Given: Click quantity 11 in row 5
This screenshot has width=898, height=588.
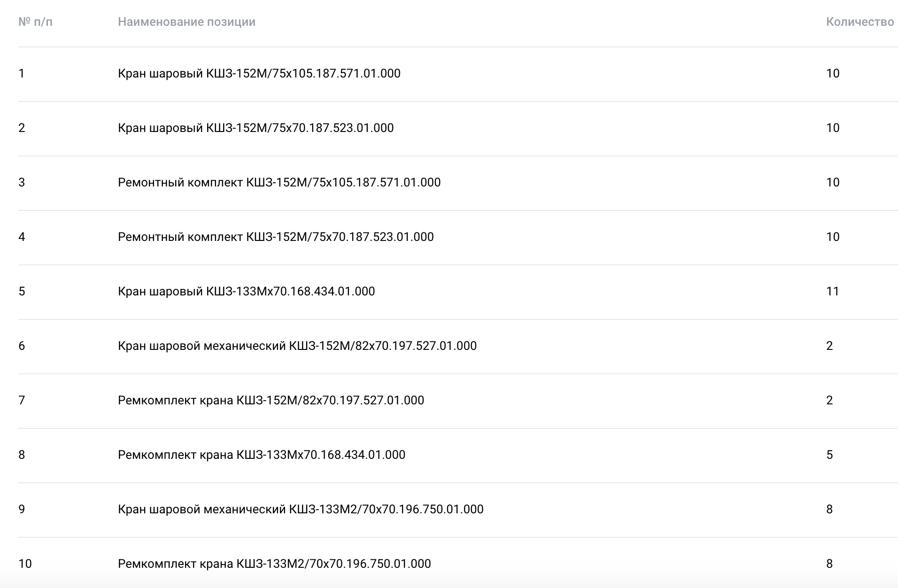Looking at the screenshot, I should click(833, 291).
